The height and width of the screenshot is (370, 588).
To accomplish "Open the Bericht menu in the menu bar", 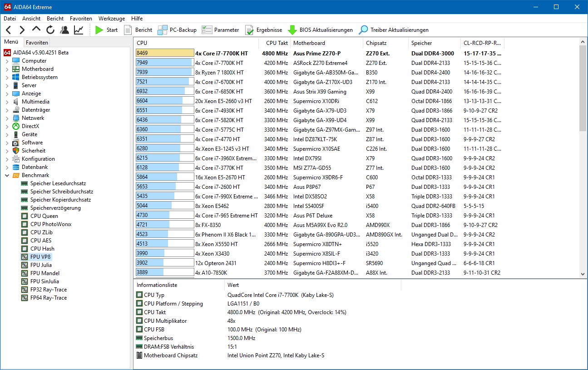I will [55, 19].
